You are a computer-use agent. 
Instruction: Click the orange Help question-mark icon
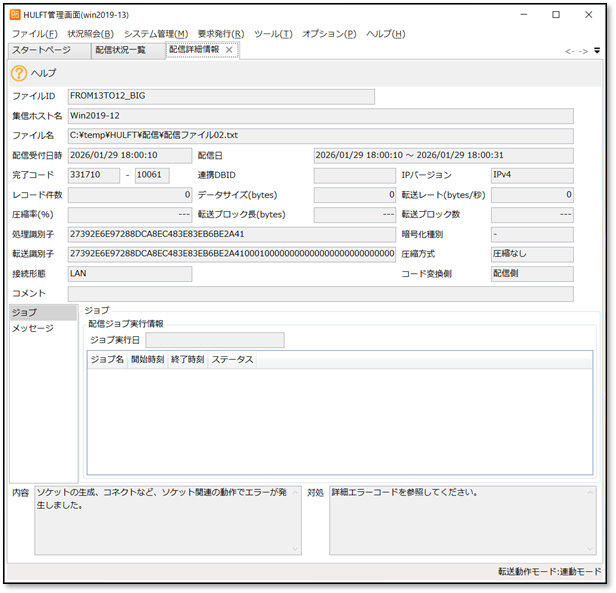click(x=19, y=73)
